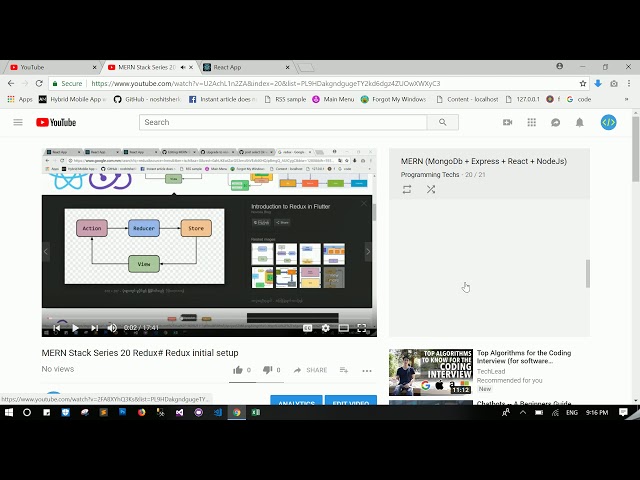Click the camera extension icon
Viewport: 640px width, 480px height.
pyautogui.click(x=613, y=84)
